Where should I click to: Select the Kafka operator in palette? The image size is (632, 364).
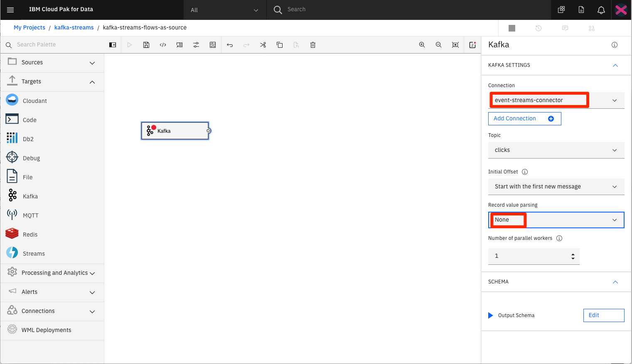pyautogui.click(x=52, y=196)
